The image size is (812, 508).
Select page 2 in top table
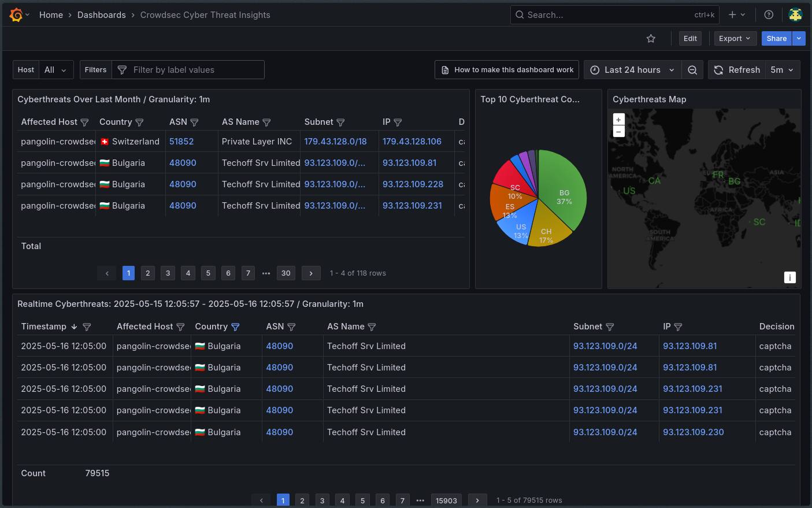148,273
